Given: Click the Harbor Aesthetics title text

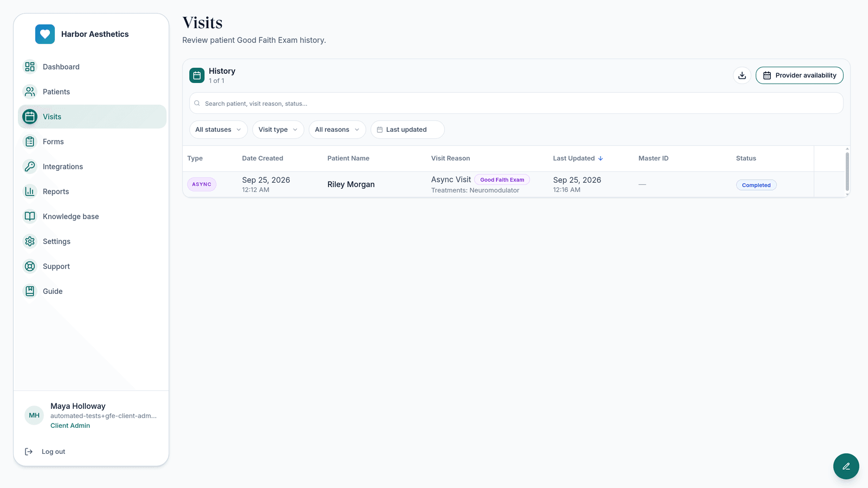Looking at the screenshot, I should pyautogui.click(x=95, y=34).
